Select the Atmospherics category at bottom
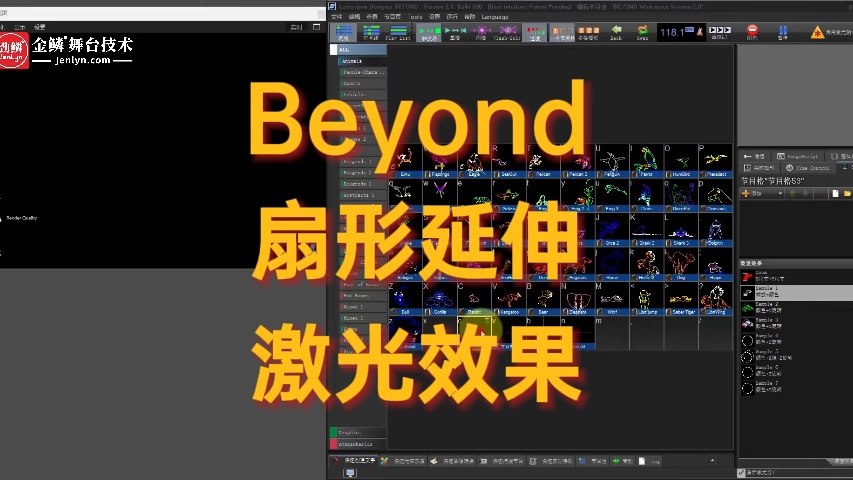This screenshot has height=480, width=853. click(358, 444)
